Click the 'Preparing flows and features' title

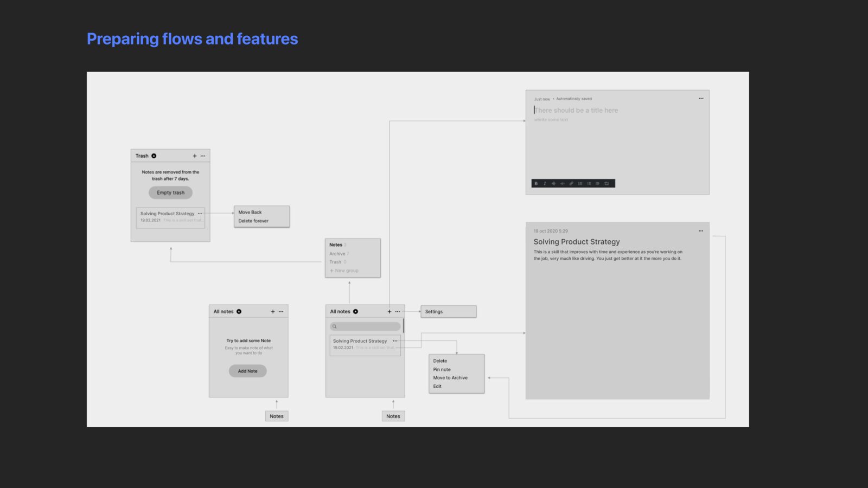pos(192,39)
